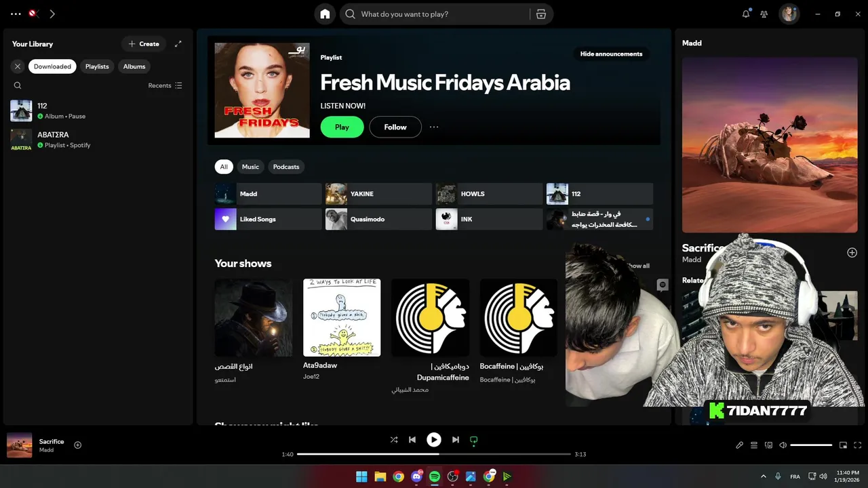Select the All filter tab
This screenshot has height=488, width=868.
point(224,167)
